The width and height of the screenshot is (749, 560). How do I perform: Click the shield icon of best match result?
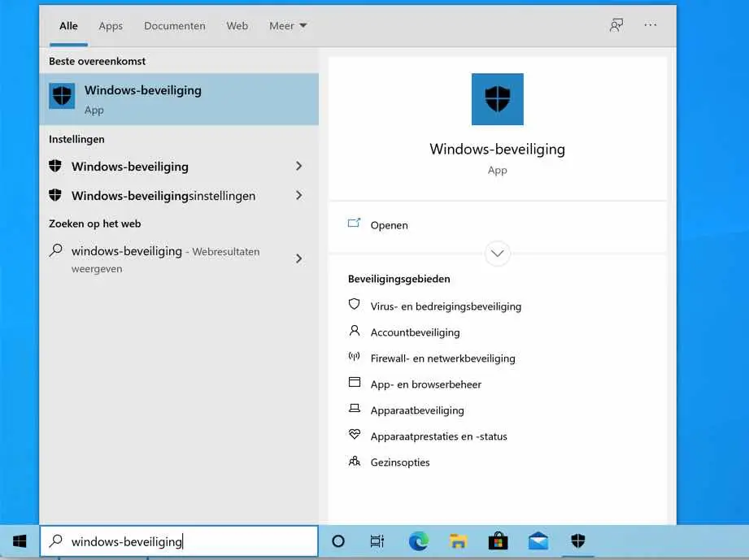click(x=62, y=96)
